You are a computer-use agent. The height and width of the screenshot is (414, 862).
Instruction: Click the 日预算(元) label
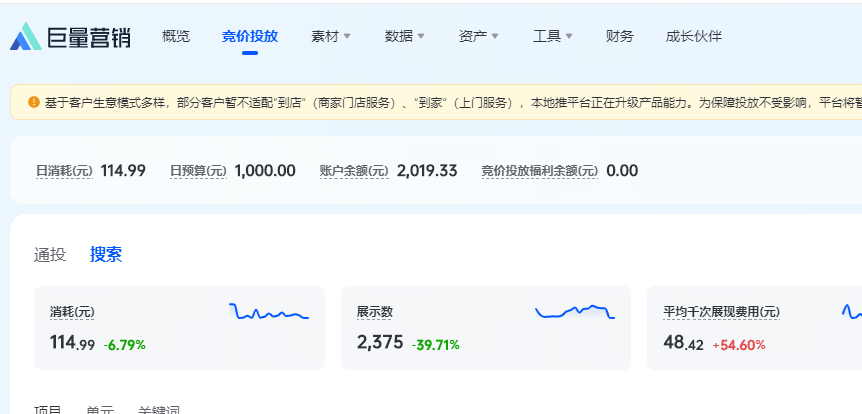[199, 171]
